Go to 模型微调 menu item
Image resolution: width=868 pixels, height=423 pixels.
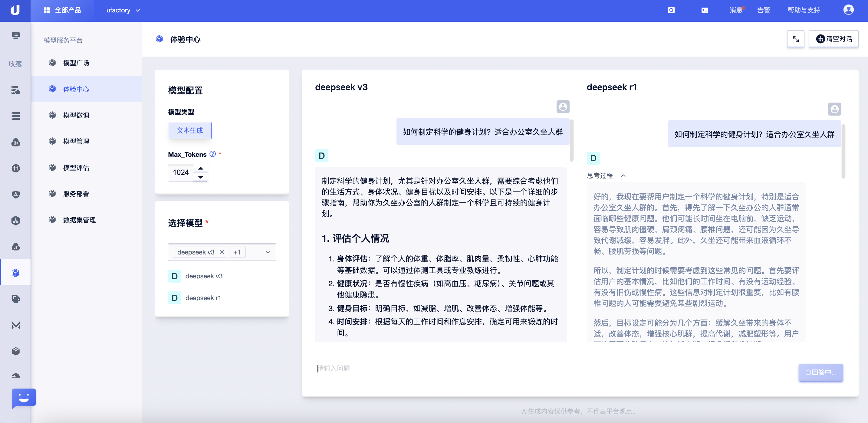click(x=76, y=115)
